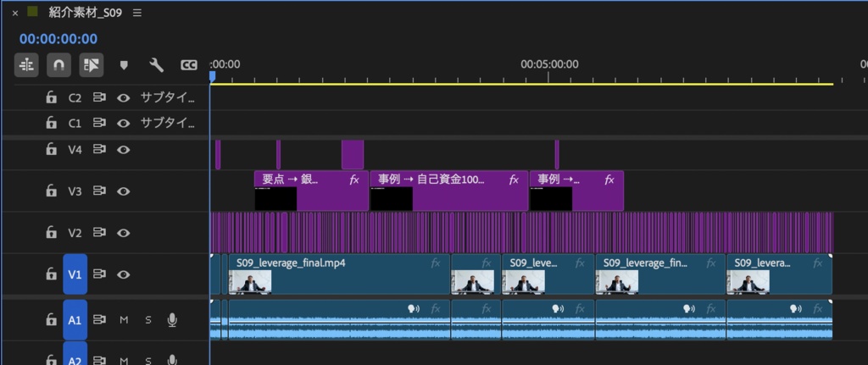The height and width of the screenshot is (365, 868).
Task: Select track header label V2
Action: pyautogui.click(x=75, y=232)
